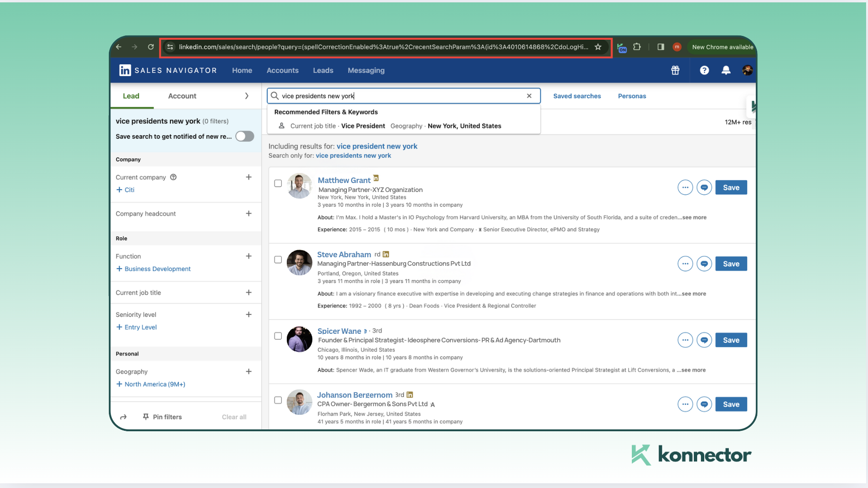Open more options for Johanson Bergernom
This screenshot has height=488, width=868.
(x=685, y=404)
